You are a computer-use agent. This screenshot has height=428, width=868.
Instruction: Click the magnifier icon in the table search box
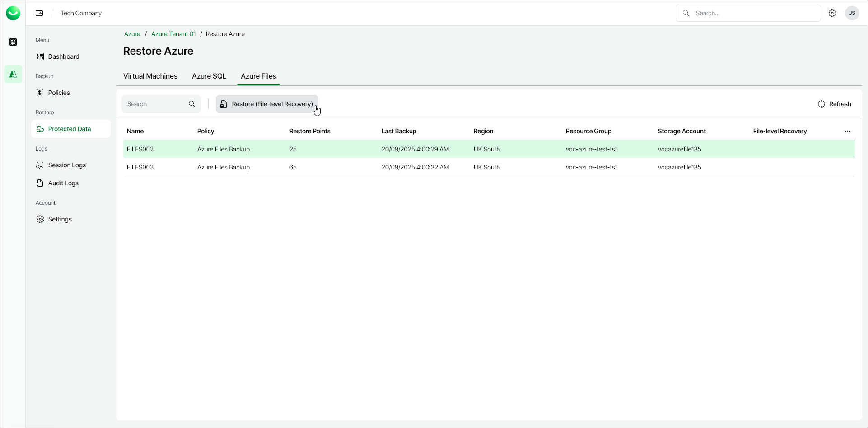[x=192, y=104]
